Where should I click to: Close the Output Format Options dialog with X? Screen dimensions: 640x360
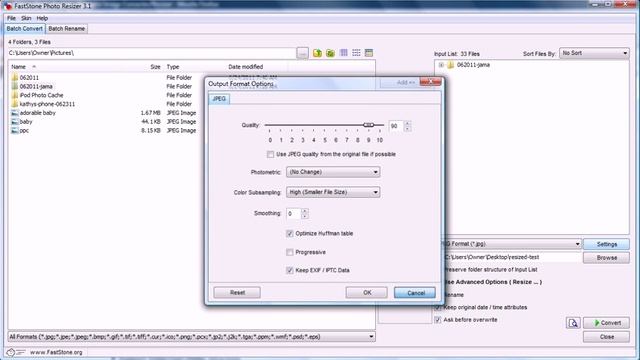[x=430, y=82]
